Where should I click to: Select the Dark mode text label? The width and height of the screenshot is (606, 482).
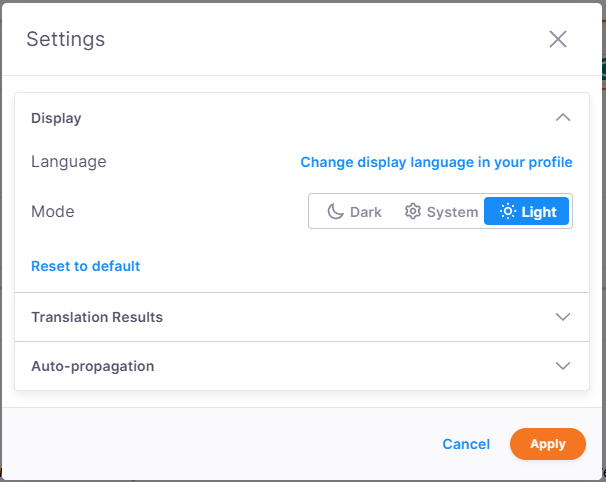point(366,212)
